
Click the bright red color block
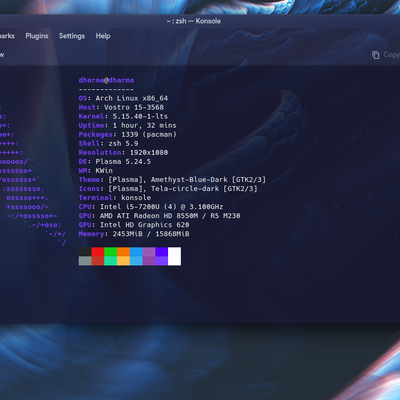click(98, 252)
